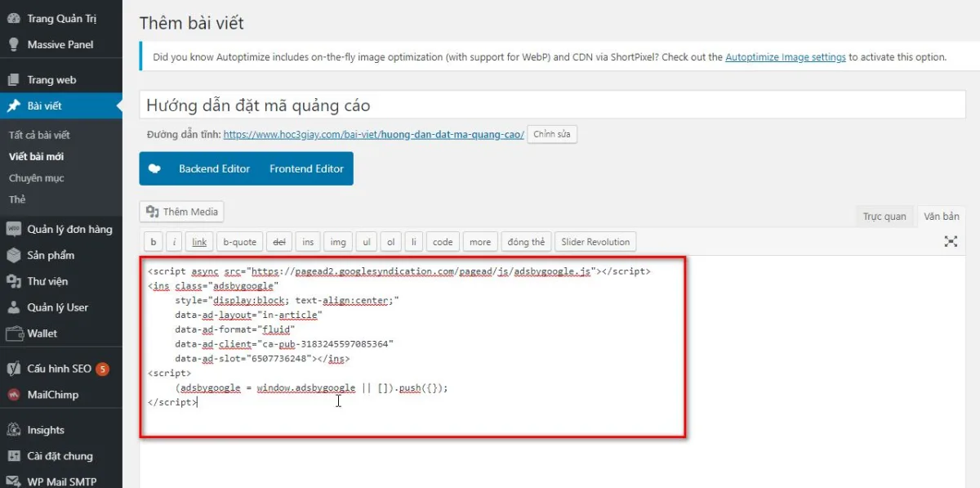
Task: Click the Bài viết pushpin icon
Action: tap(14, 105)
